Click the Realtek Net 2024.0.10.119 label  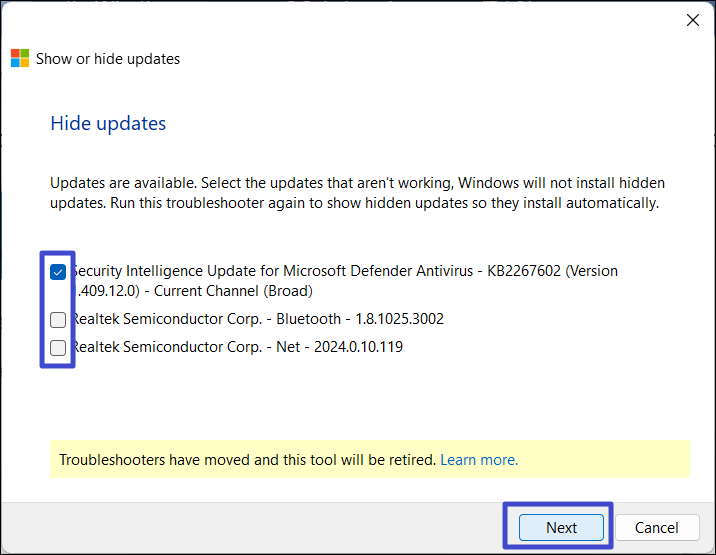point(238,347)
